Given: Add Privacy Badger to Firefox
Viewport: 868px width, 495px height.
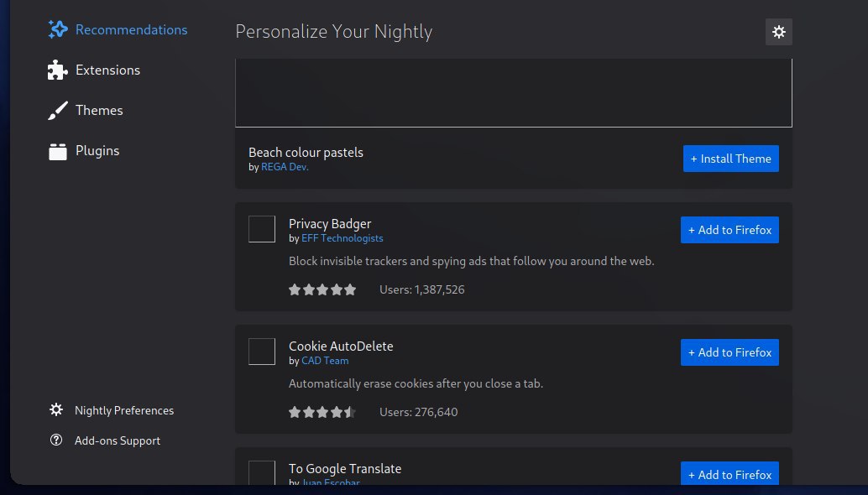Looking at the screenshot, I should (729, 230).
